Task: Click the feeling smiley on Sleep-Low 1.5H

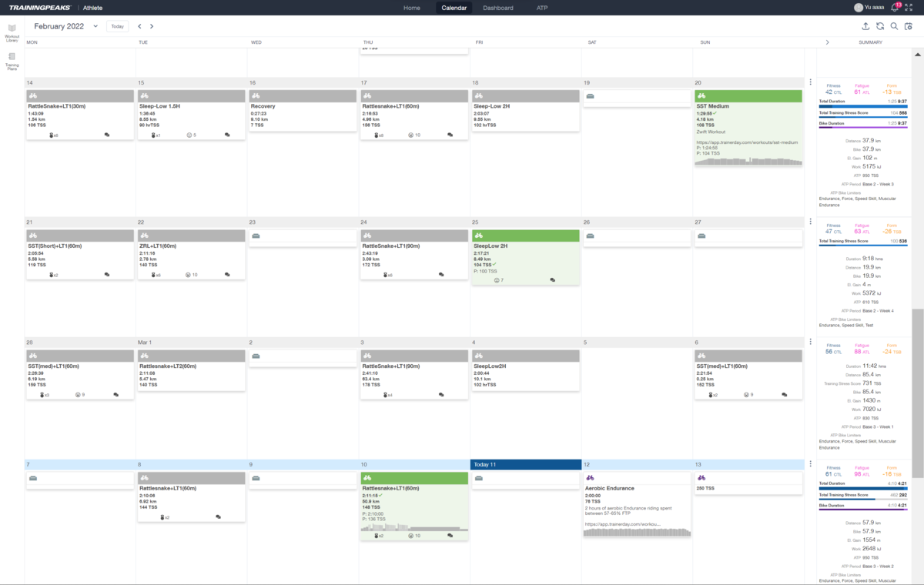Action: [189, 135]
